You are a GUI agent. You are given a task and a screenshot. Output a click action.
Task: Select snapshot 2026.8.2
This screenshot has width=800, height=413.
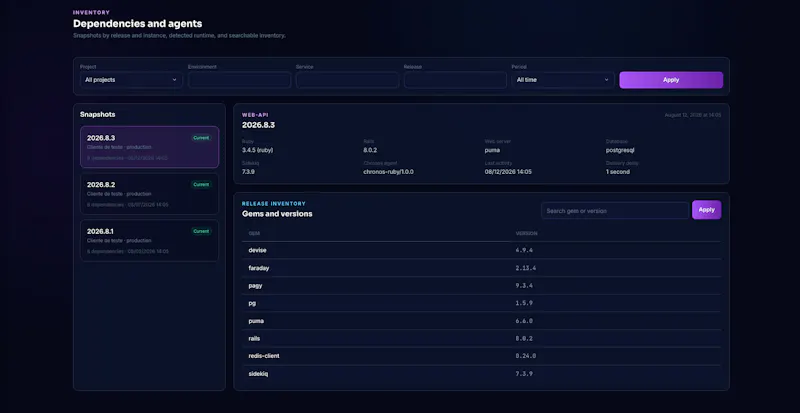[149, 193]
